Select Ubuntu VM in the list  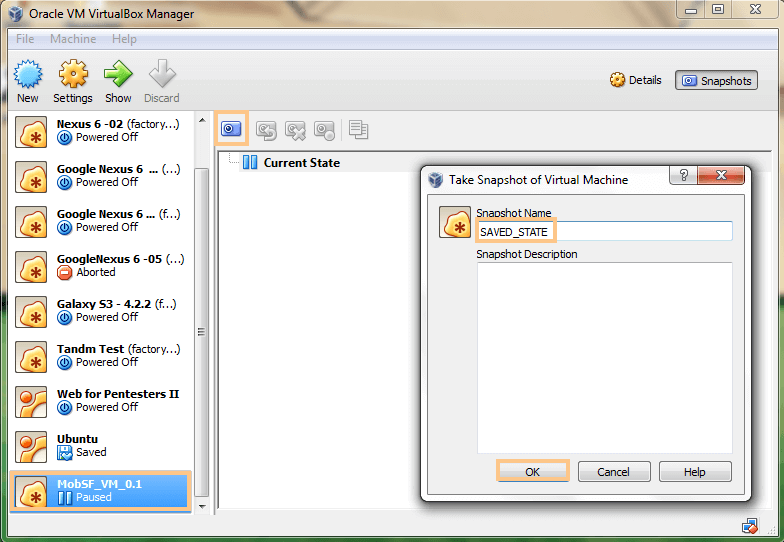(100, 445)
